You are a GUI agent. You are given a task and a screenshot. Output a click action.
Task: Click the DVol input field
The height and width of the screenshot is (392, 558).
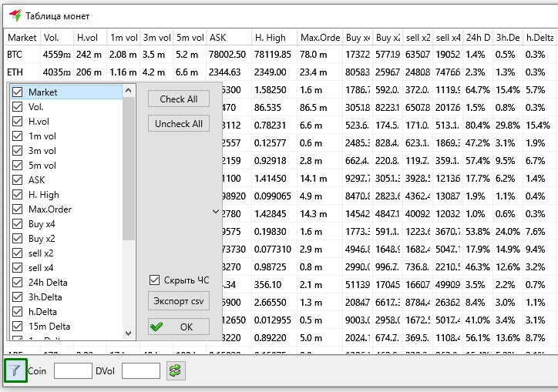click(140, 371)
